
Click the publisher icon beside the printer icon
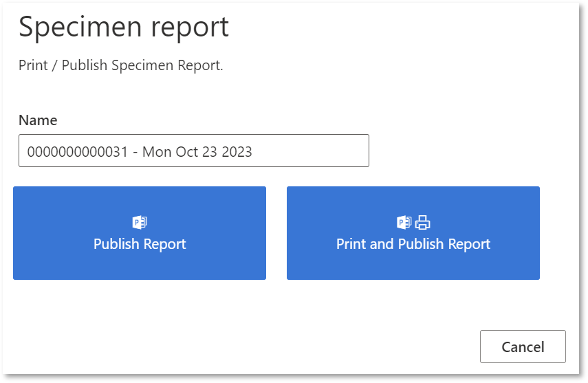(404, 223)
